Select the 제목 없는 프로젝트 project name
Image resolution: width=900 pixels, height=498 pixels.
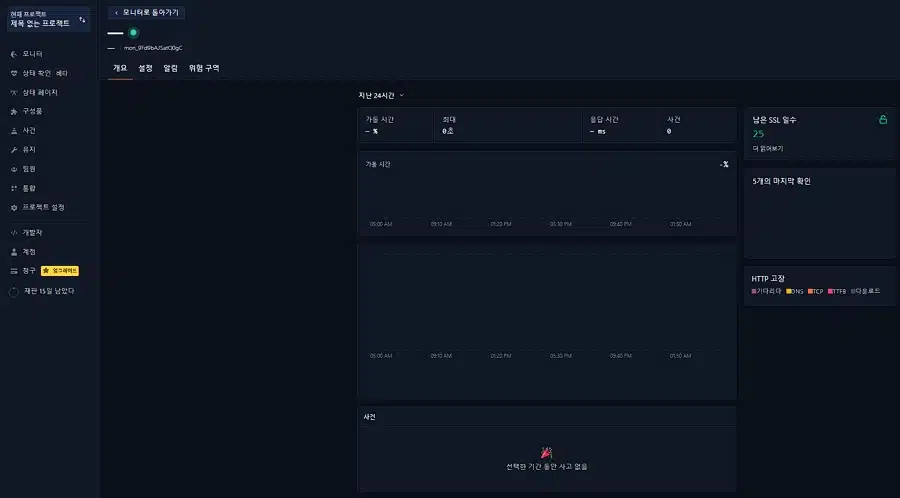coord(40,24)
